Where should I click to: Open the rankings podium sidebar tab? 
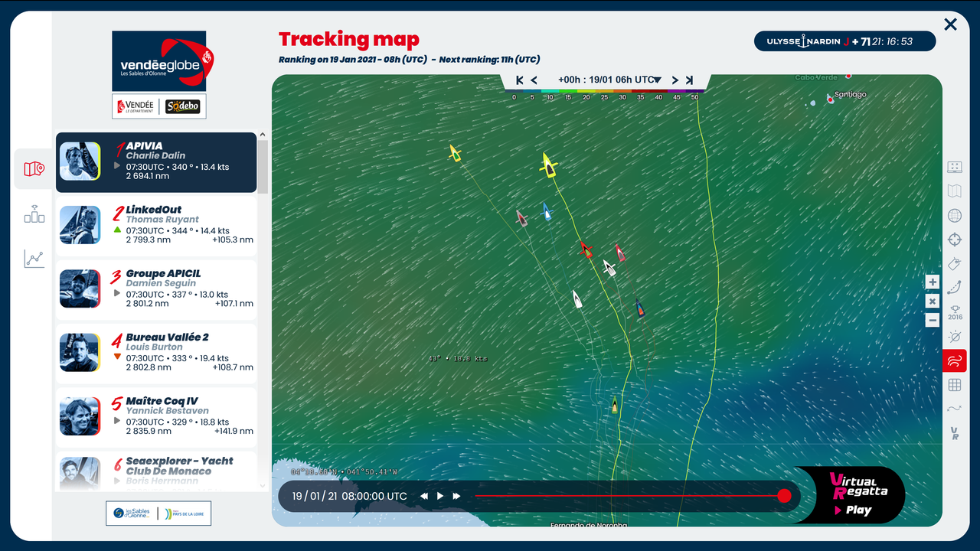coord(34,214)
